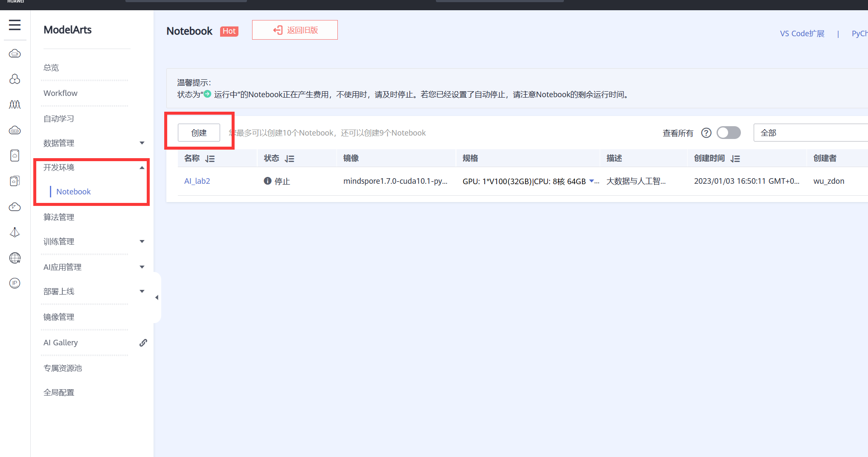Click the 大数据与人工智... description cell
The image size is (868, 457).
[x=636, y=181]
